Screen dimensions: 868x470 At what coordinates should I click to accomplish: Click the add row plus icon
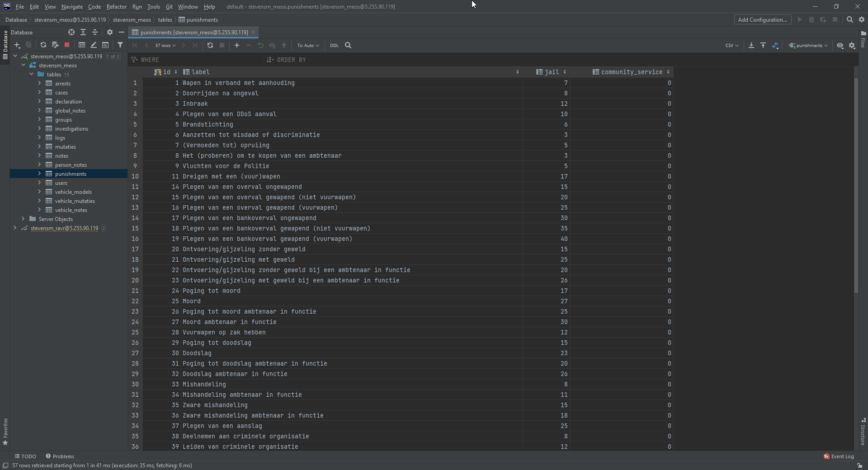coord(237,45)
